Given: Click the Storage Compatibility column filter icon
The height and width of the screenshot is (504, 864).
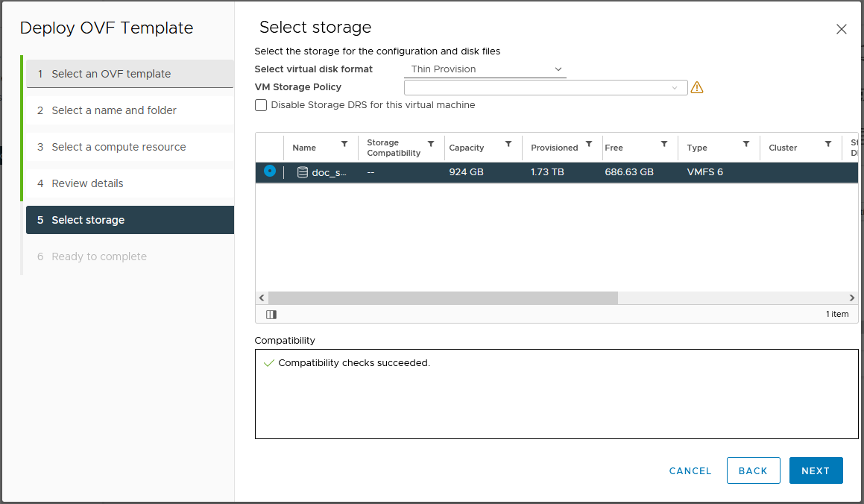Looking at the screenshot, I should tap(431, 144).
